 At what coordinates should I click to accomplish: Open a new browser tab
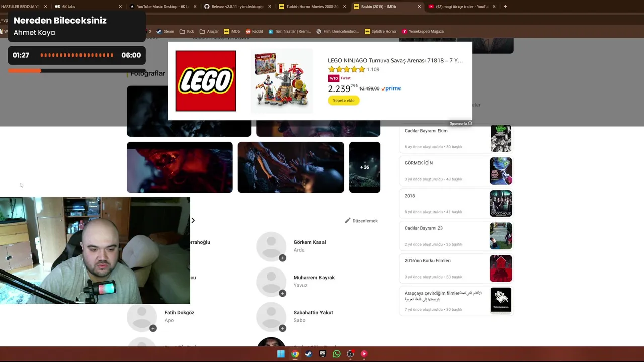pos(505,7)
